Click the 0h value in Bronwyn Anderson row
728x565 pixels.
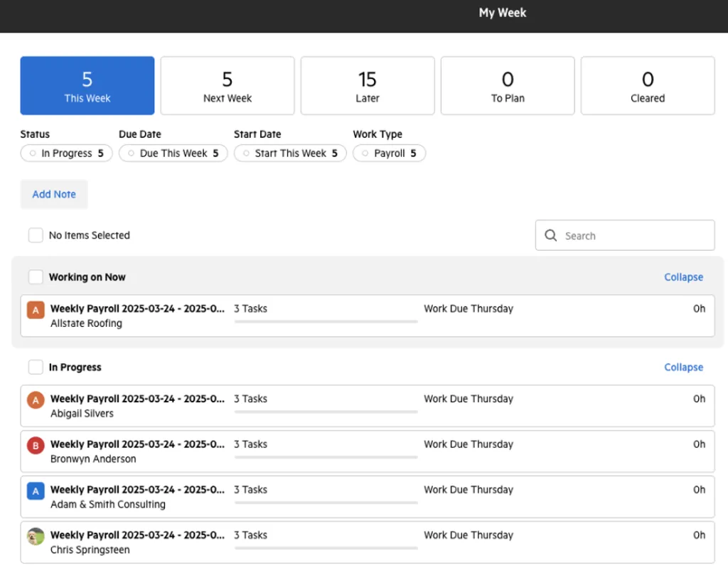pos(700,444)
